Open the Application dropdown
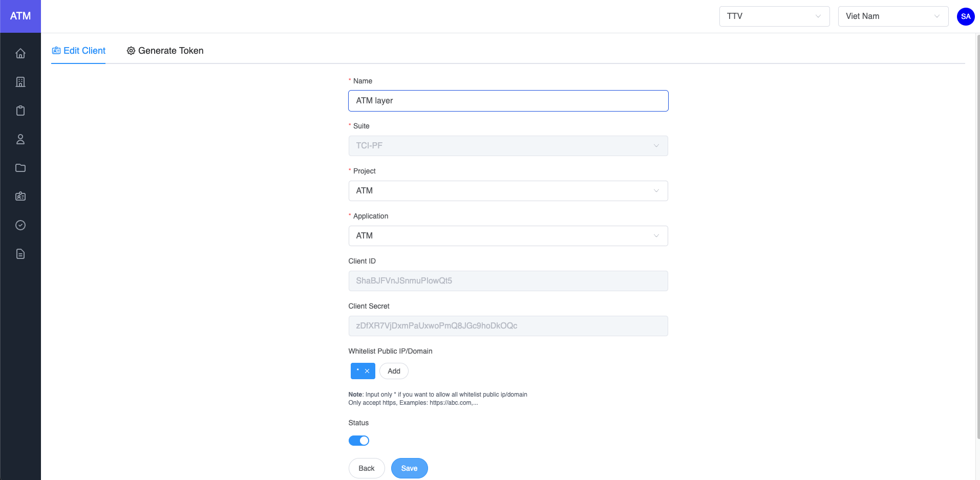This screenshot has height=480, width=980. click(x=508, y=236)
